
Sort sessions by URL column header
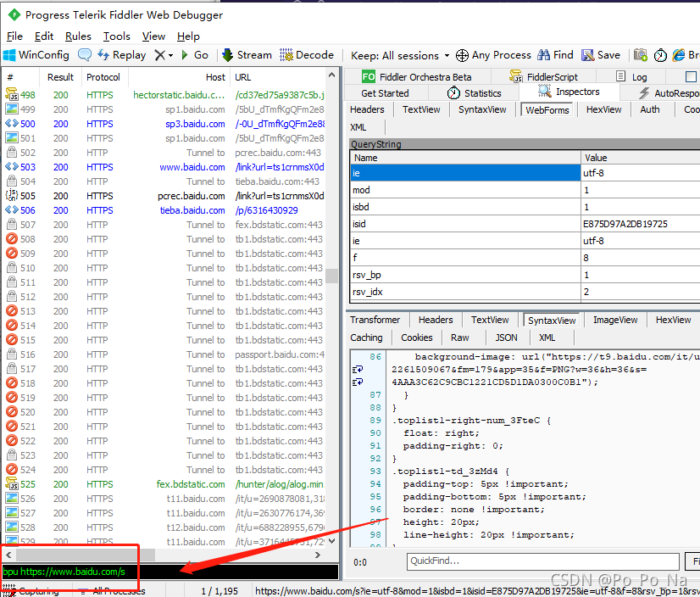point(277,77)
